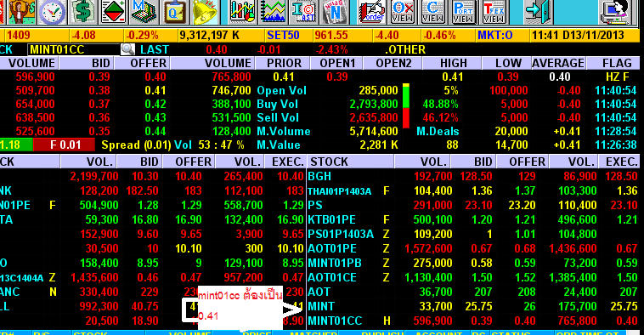Open the Port View icon
Screen dimensions: 644x335
[463, 12]
